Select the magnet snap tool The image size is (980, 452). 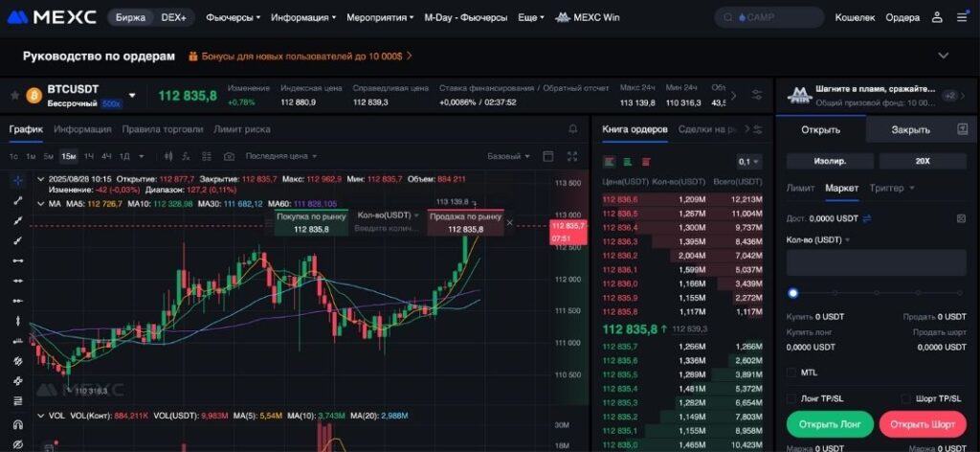(18, 425)
